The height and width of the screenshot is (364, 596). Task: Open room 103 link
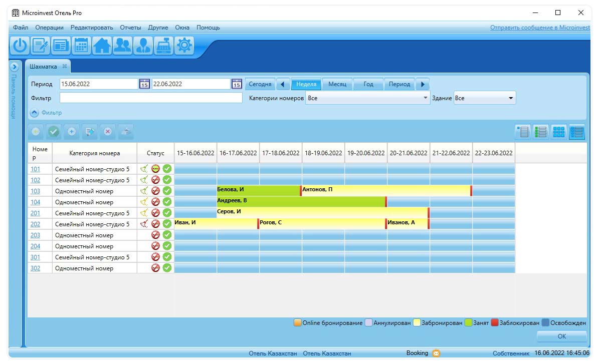click(x=36, y=191)
